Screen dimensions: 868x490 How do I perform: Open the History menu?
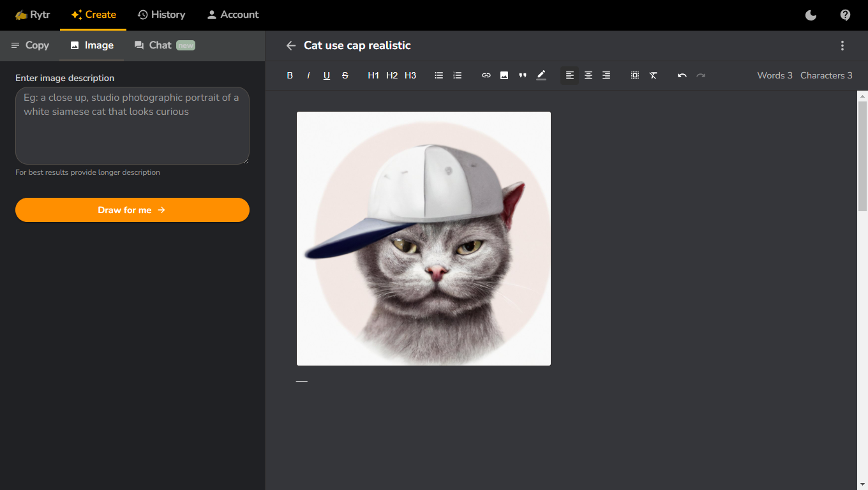[161, 15]
